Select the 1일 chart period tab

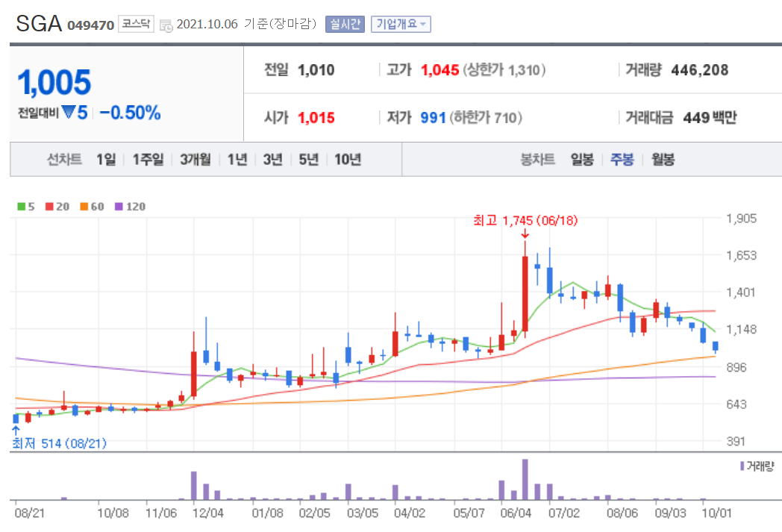[x=104, y=159]
